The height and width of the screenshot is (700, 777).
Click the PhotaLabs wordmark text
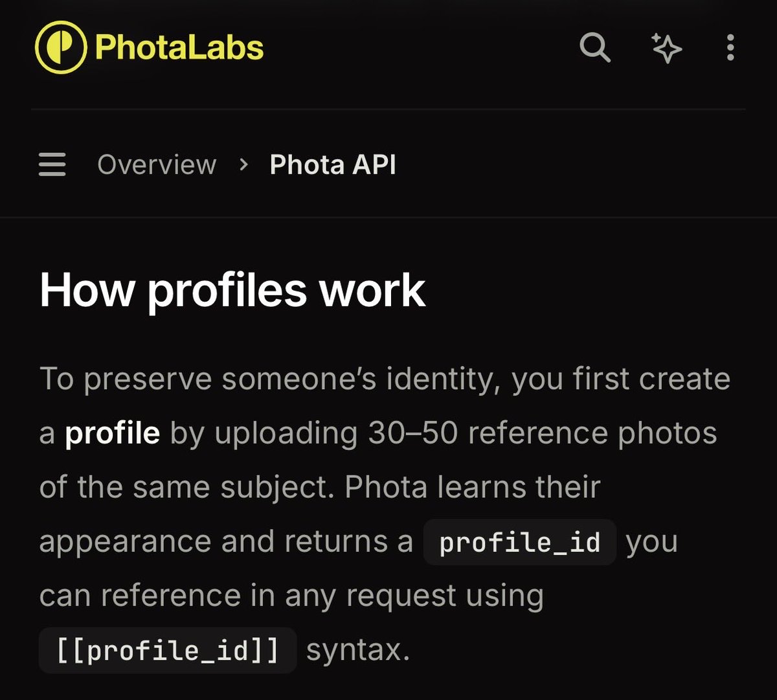(x=179, y=47)
